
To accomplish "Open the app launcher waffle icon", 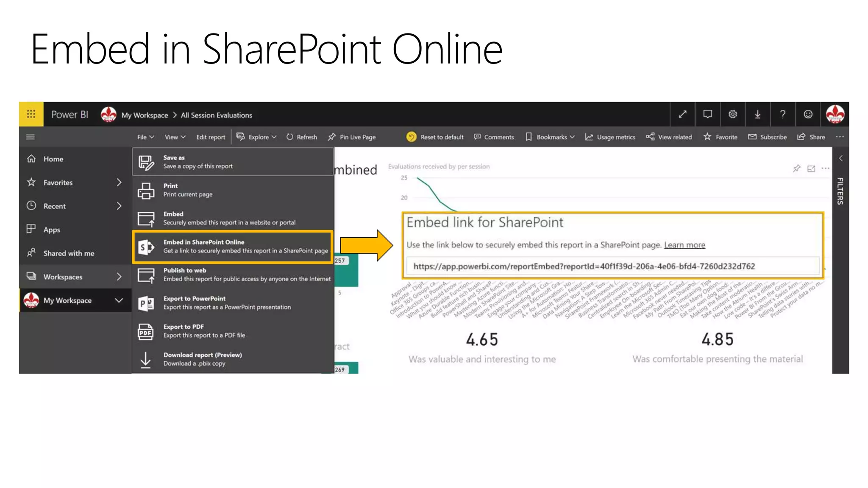I will click(x=31, y=114).
